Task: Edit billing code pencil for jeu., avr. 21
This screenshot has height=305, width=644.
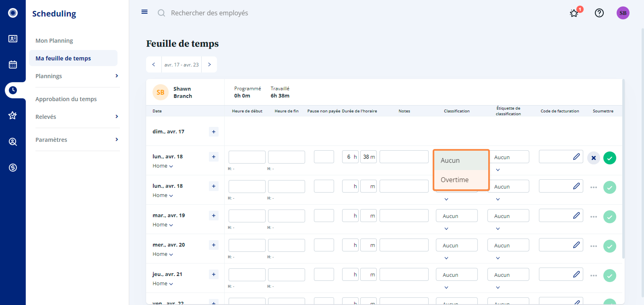Action: click(x=576, y=274)
